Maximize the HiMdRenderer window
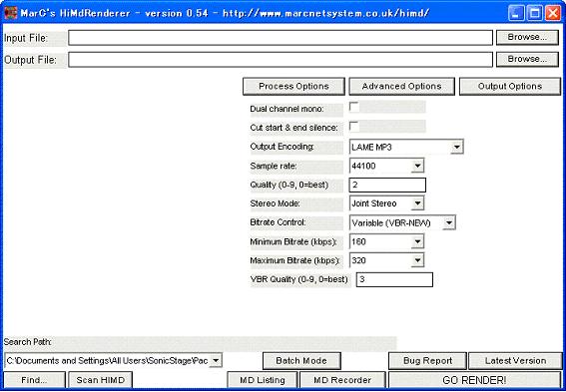Screen dimensions: 566x392 pyautogui.click(x=535, y=14)
